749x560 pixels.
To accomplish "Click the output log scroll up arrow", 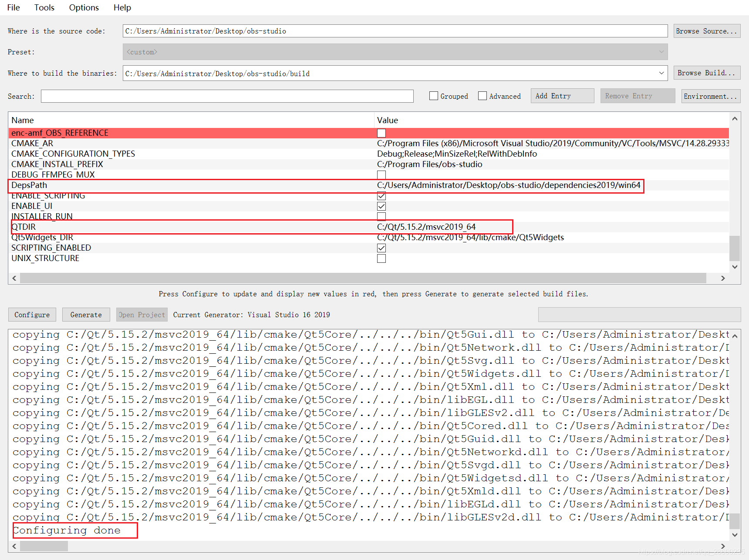I will click(735, 336).
